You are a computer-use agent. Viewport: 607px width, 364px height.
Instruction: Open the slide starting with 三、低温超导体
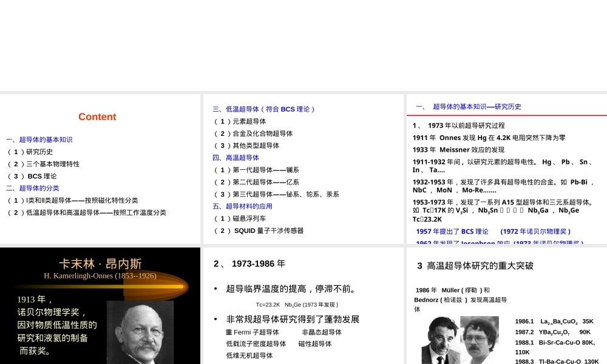pos(303,169)
